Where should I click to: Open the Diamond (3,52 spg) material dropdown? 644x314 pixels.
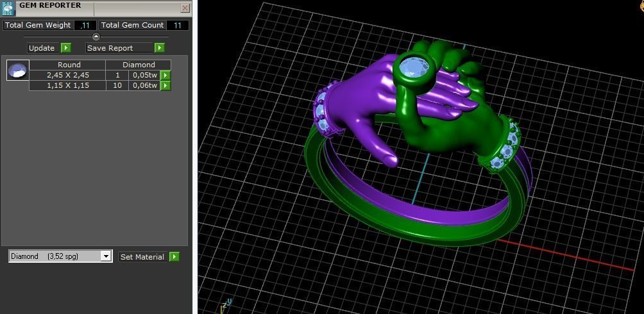[60, 256]
